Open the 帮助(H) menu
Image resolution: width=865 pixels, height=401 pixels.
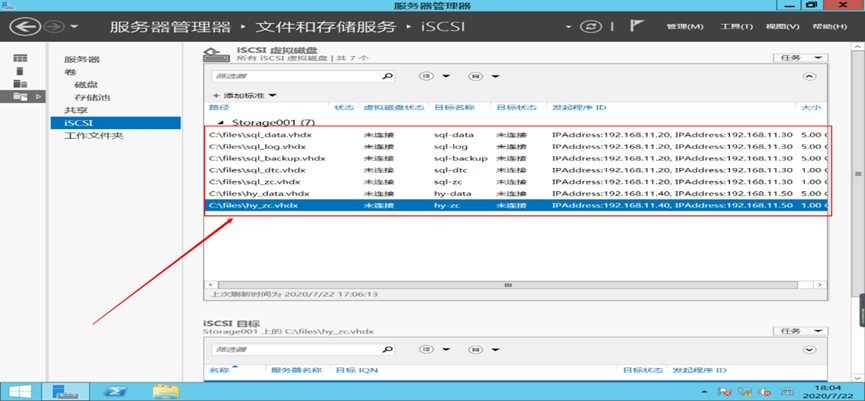pos(829,26)
